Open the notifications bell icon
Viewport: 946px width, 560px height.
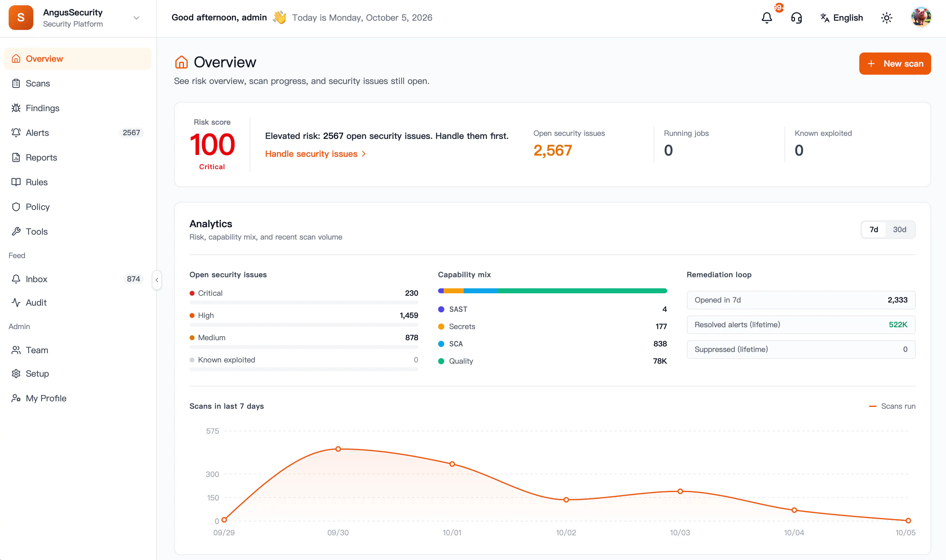tap(766, 18)
